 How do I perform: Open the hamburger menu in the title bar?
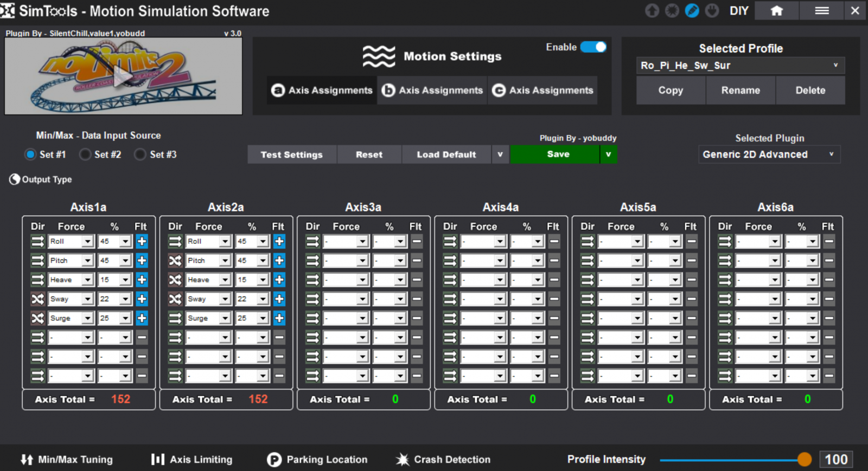coord(821,11)
